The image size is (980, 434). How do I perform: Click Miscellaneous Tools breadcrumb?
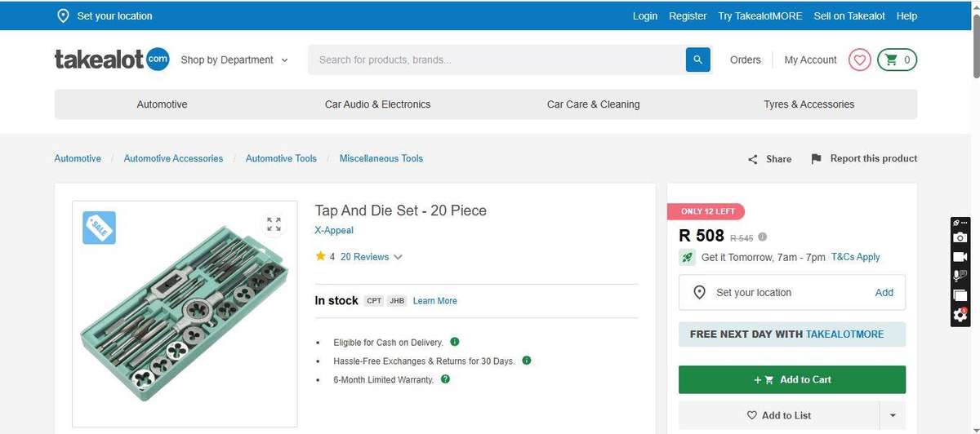[381, 158]
